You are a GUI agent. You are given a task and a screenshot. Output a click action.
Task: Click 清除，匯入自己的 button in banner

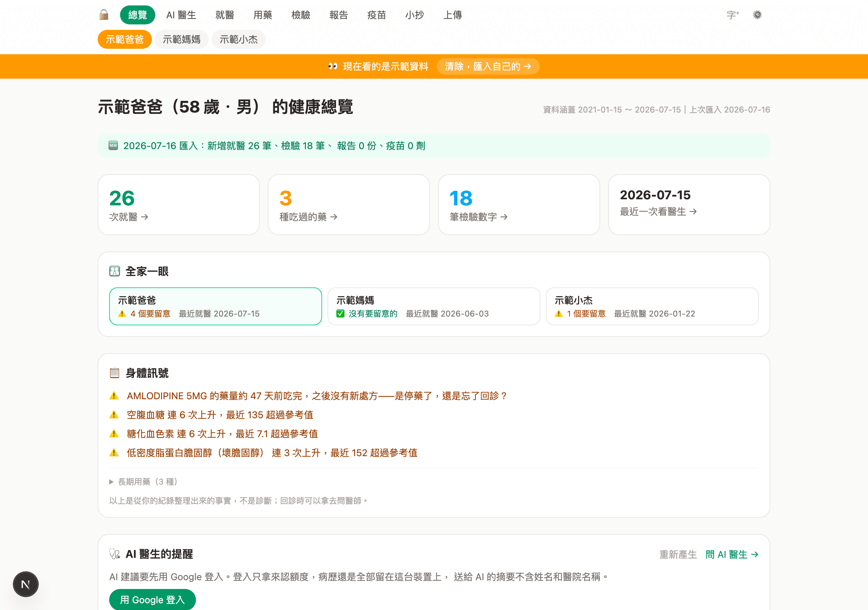(488, 66)
